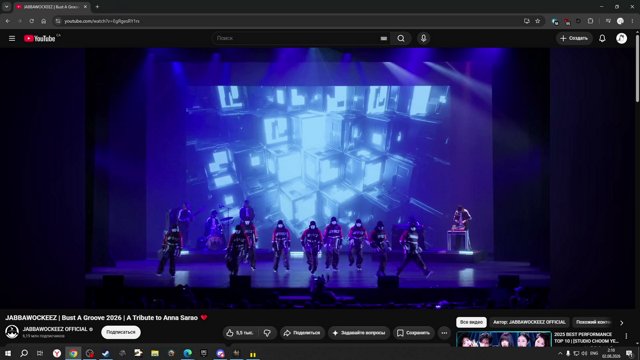
Task: Open the YouTube account avatar menu
Action: click(621, 38)
